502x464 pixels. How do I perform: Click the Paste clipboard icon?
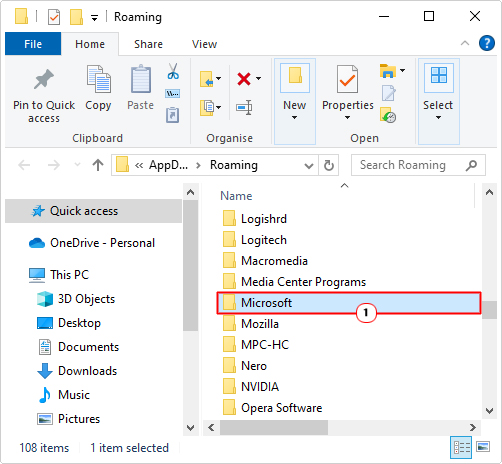coord(141,79)
